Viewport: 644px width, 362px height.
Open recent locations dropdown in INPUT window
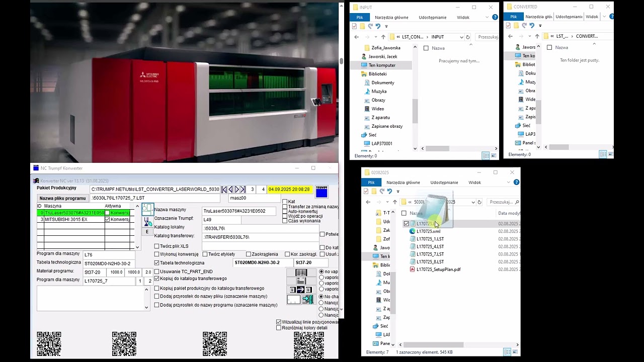375,37
